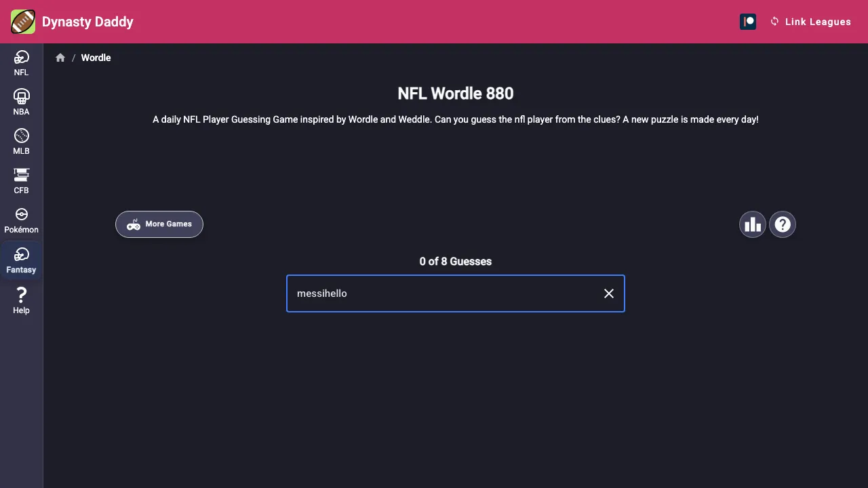This screenshot has height=488, width=868.
Task: Open the NBA sidebar section
Action: (x=21, y=102)
